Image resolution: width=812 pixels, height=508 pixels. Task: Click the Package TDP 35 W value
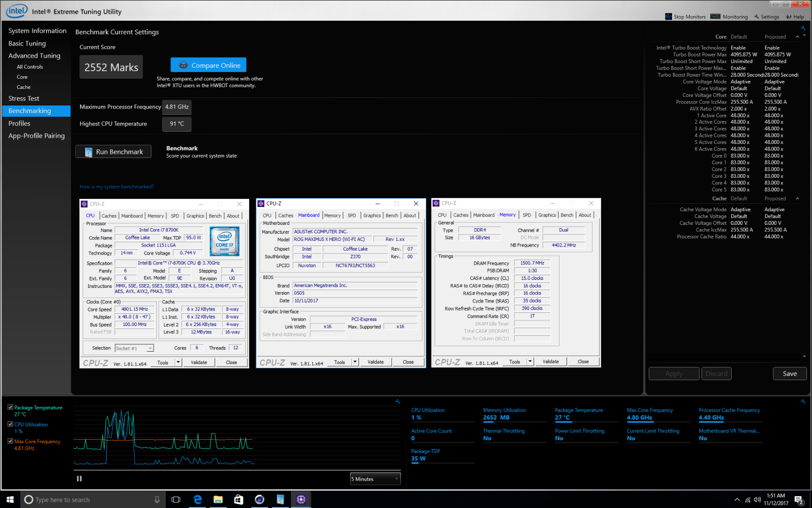point(418,459)
